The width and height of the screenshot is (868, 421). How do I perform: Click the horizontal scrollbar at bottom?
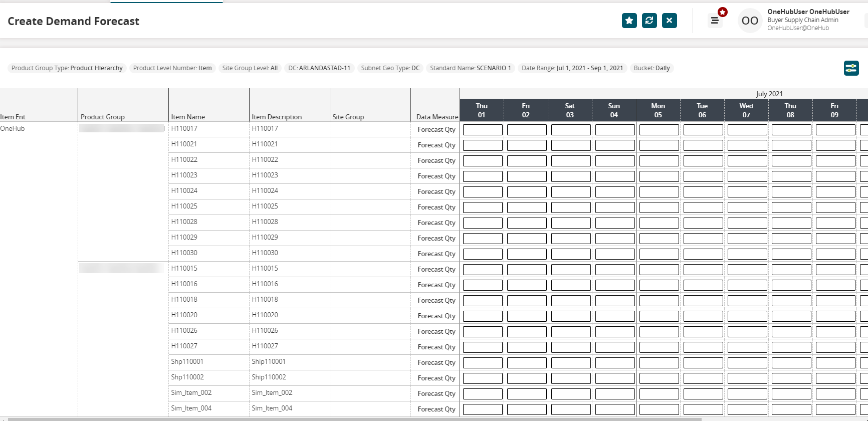pyautogui.click(x=351, y=419)
